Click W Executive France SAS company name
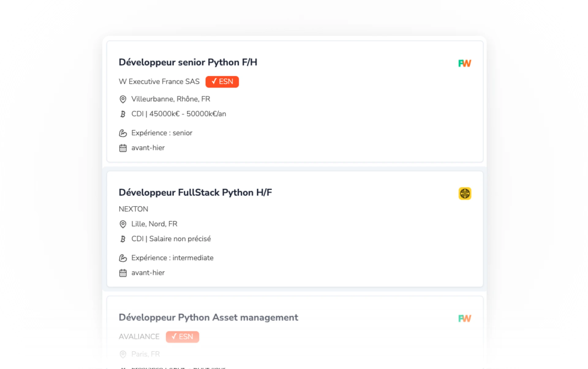588x369 pixels. point(159,81)
